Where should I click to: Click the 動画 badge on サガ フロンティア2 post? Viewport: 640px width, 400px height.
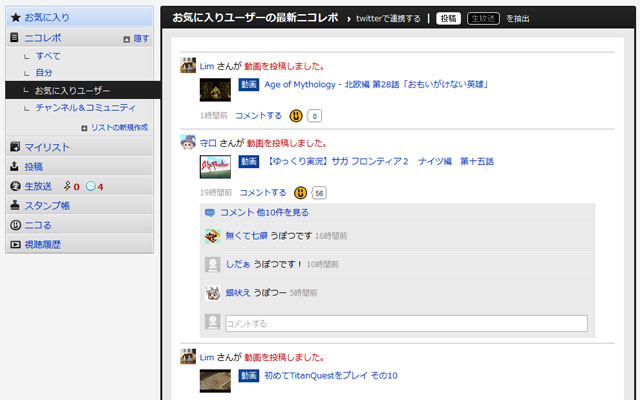tap(249, 161)
